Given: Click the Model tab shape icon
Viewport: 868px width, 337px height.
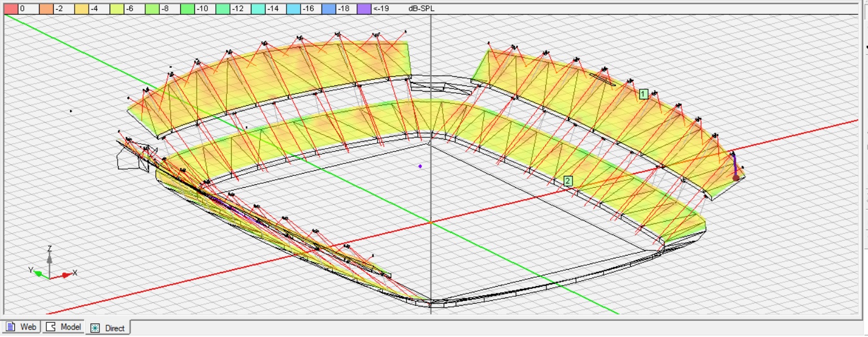Looking at the screenshot, I should [x=51, y=327].
